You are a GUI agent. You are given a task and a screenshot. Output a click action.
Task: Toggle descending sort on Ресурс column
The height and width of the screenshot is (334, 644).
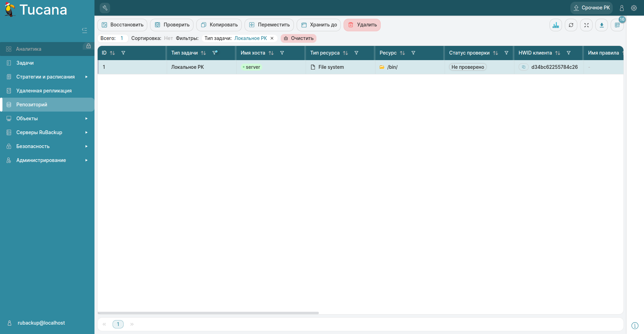coord(402,53)
